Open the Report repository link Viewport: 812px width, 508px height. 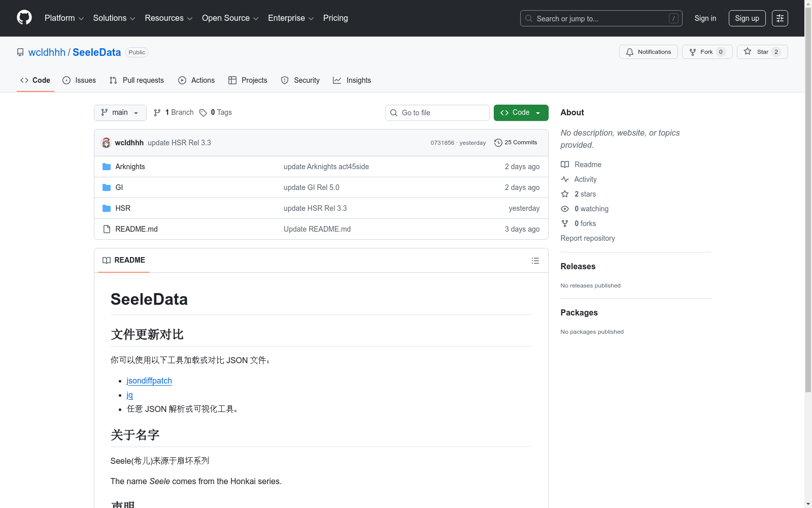click(588, 238)
